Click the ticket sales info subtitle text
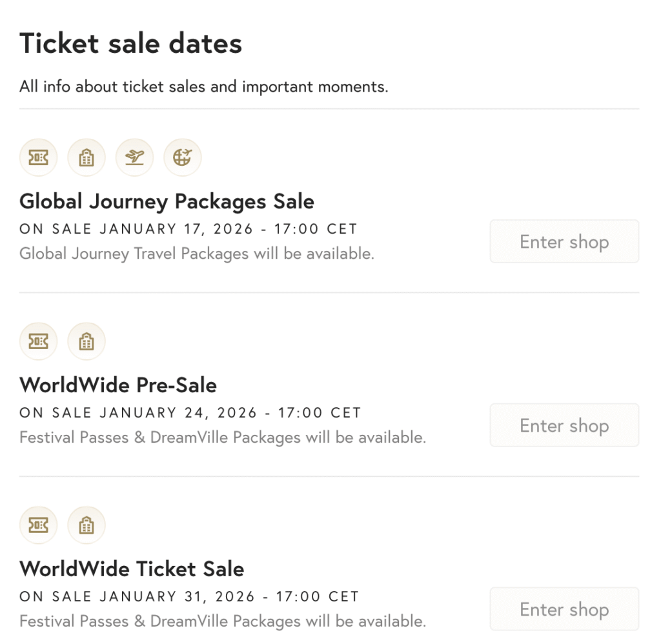 coord(204,86)
